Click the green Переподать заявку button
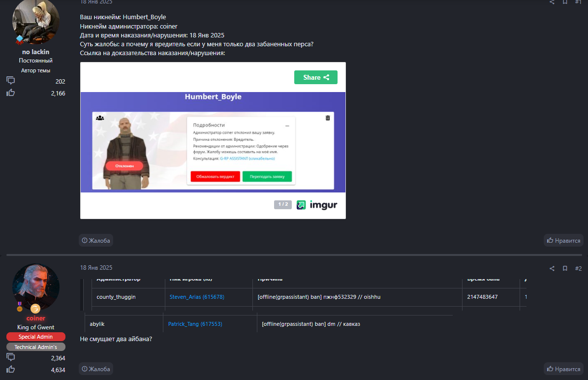This screenshot has width=588, height=380. [267, 176]
